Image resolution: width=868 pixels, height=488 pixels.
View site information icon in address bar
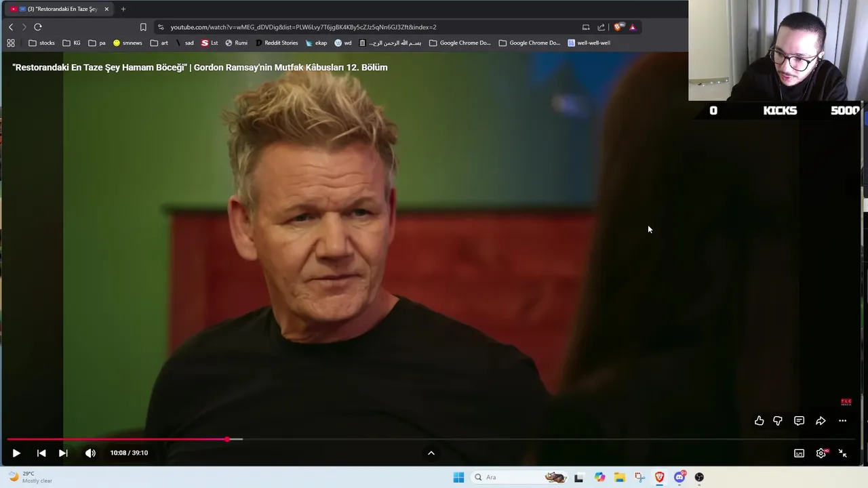(161, 27)
